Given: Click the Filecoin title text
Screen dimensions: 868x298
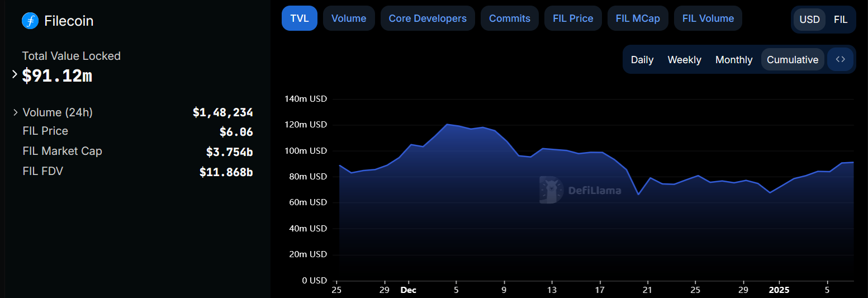Looking at the screenshot, I should (x=69, y=21).
